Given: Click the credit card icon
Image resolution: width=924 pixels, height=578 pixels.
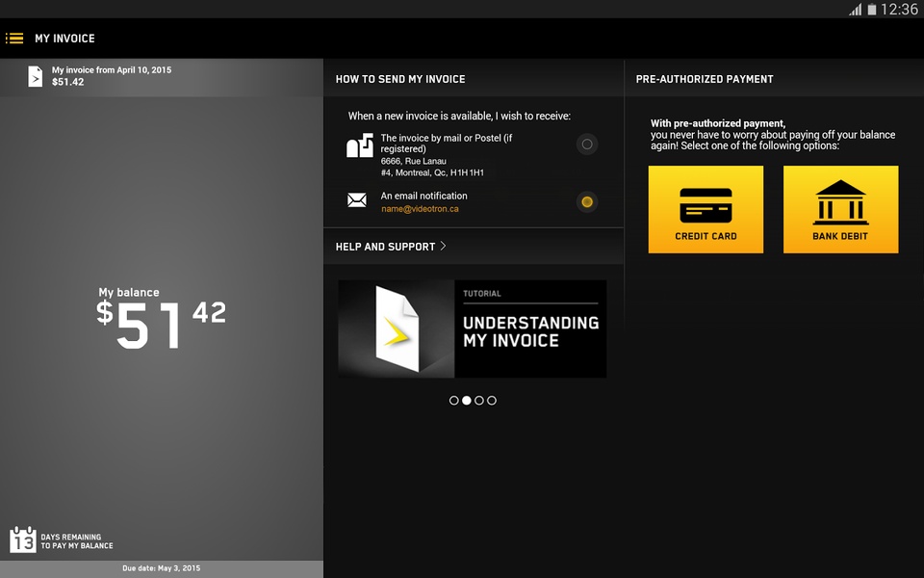Looking at the screenshot, I should (x=706, y=204).
